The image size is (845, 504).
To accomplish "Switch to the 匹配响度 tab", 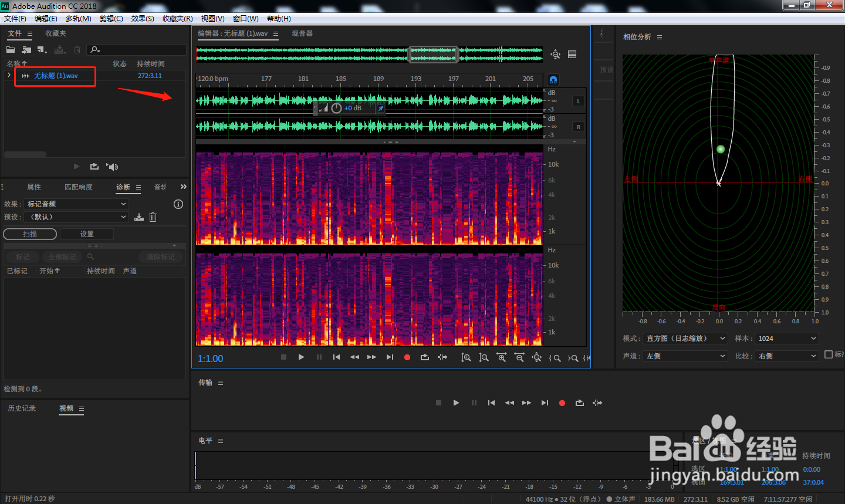I will coord(79,187).
